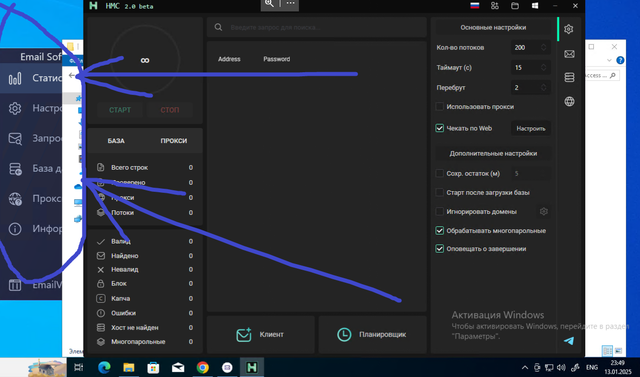The image size is (640, 377).
Task: Adjust the Перебрут stepper arrows
Action: tap(543, 87)
